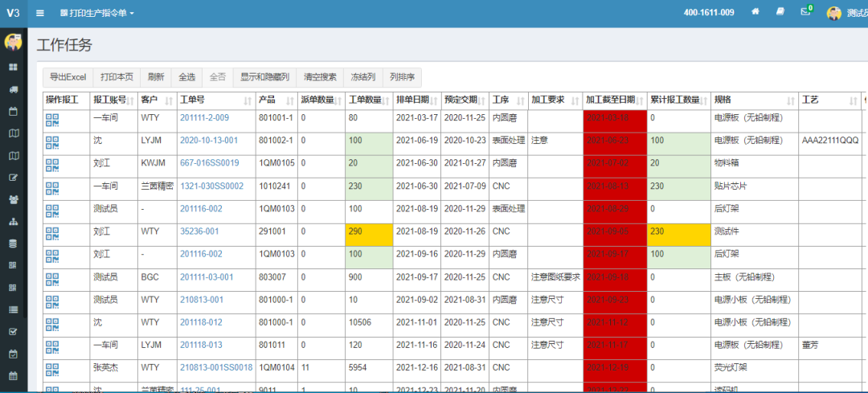This screenshot has height=393, width=868.
Task: Click the V3 logo
Action: click(x=14, y=13)
